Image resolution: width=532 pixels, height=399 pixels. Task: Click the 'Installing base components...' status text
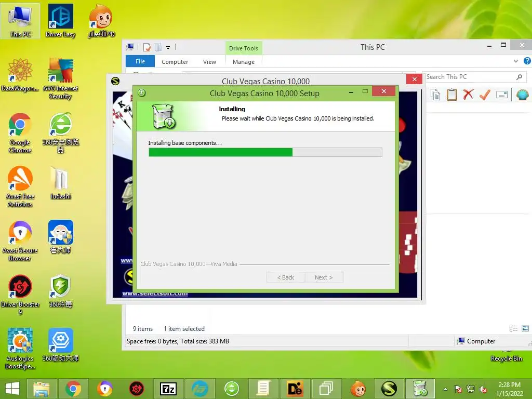click(x=185, y=143)
